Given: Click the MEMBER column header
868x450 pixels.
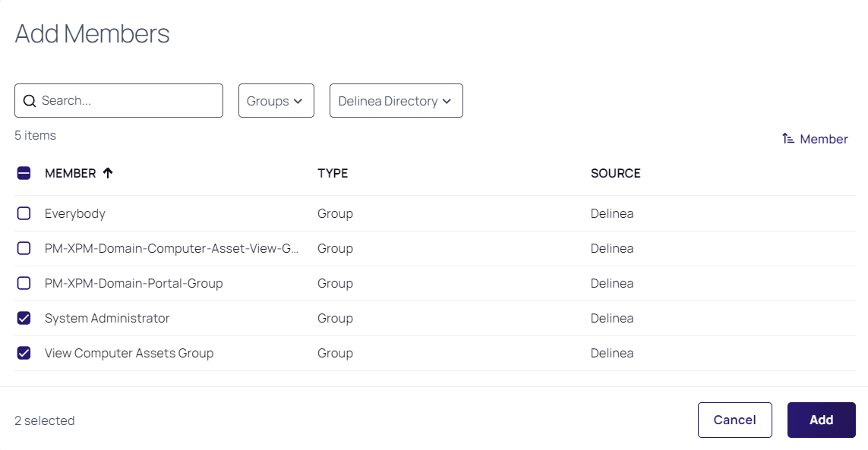Looking at the screenshot, I should point(70,173).
